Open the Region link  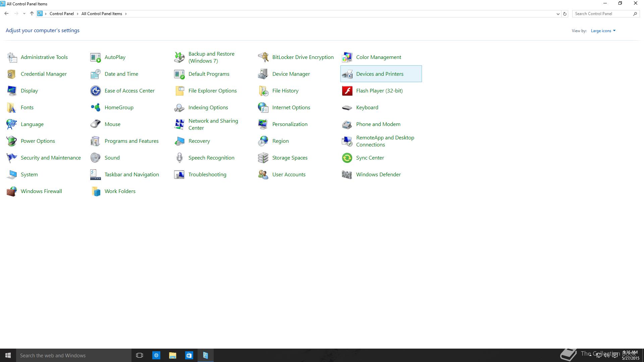coord(280,141)
